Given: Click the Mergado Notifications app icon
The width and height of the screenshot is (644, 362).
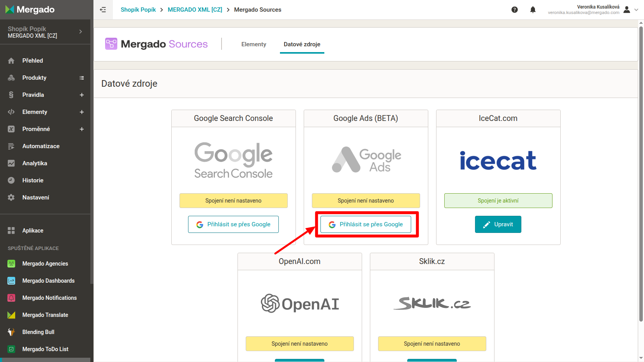Looking at the screenshot, I should click(11, 298).
